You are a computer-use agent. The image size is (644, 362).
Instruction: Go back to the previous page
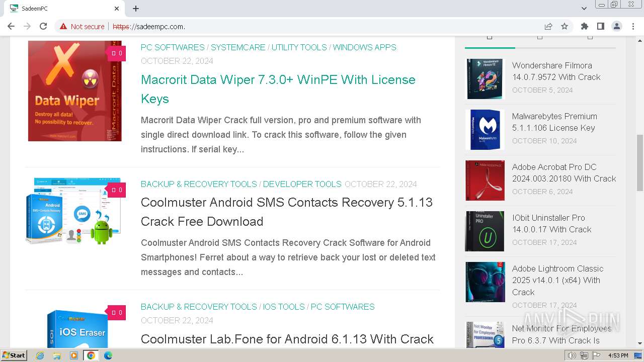[11, 26]
